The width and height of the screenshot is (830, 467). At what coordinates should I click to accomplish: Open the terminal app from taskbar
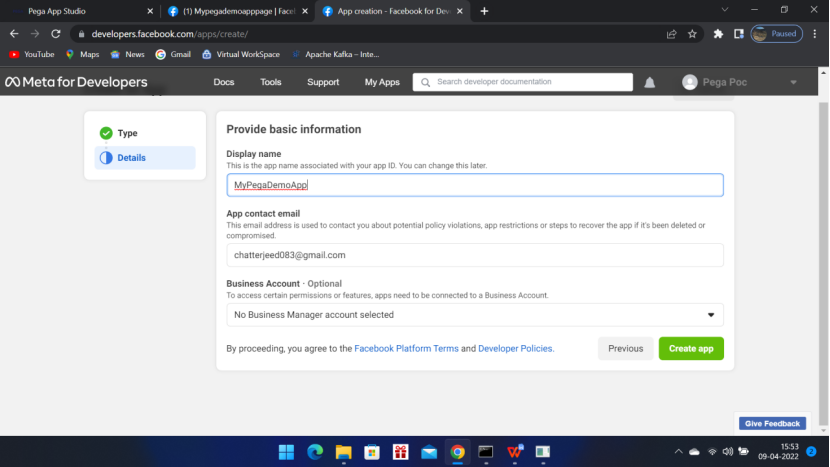[486, 452]
